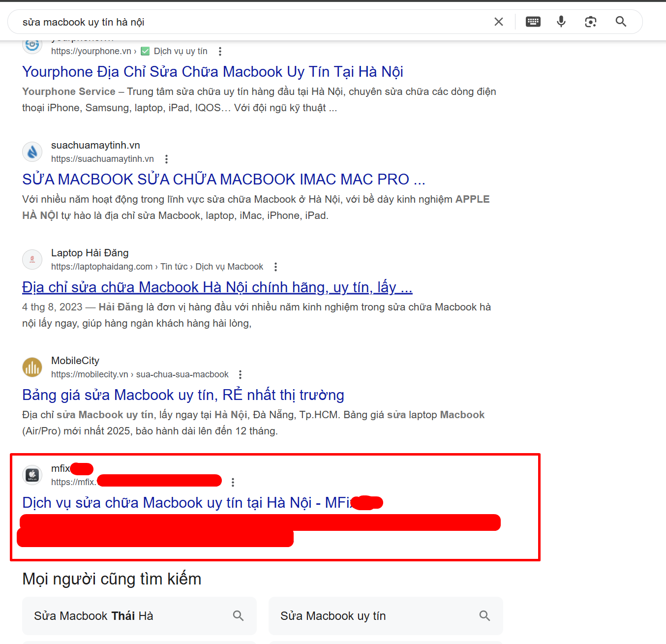The image size is (666, 644).
Task: Open more options for the MobileCity result
Action: point(240,374)
